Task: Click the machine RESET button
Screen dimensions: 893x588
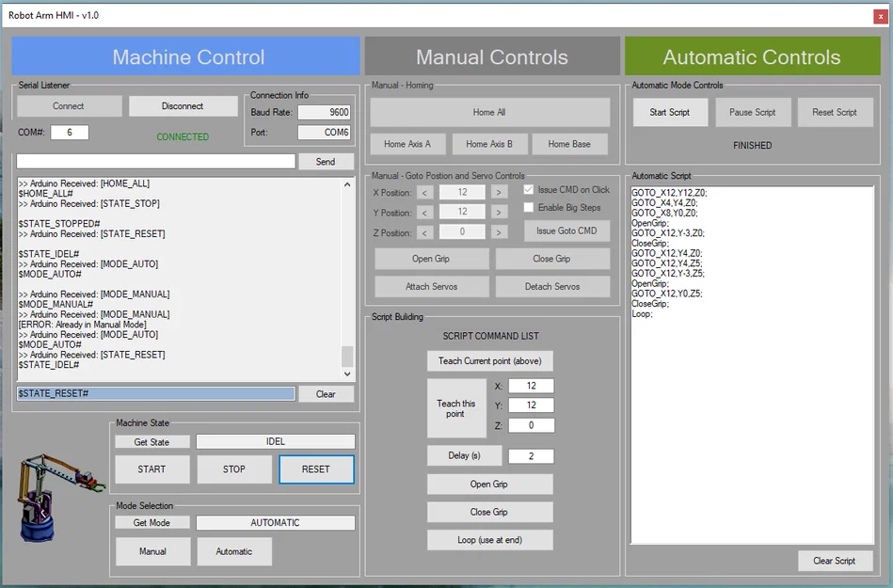Action: [316, 469]
